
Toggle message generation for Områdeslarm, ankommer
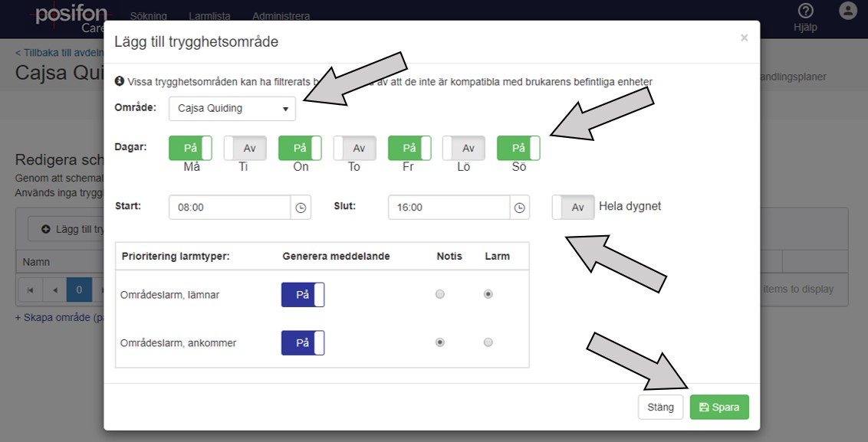pos(303,343)
